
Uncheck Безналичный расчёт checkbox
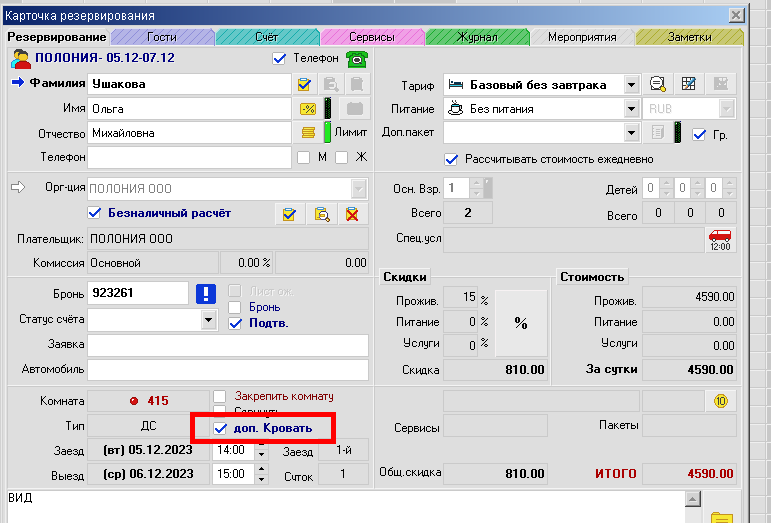pyautogui.click(x=95, y=213)
